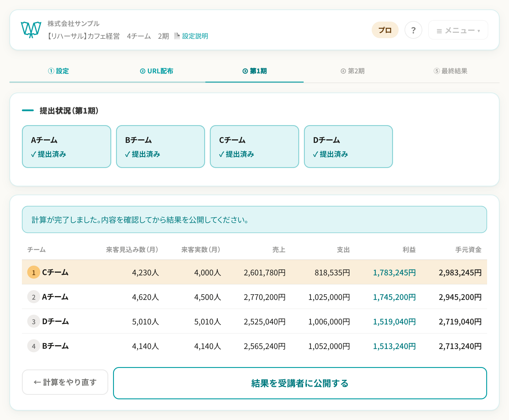This screenshot has width=509, height=420.
Task: Click the 4,230人 forecast cell
Action: pyautogui.click(x=146, y=273)
